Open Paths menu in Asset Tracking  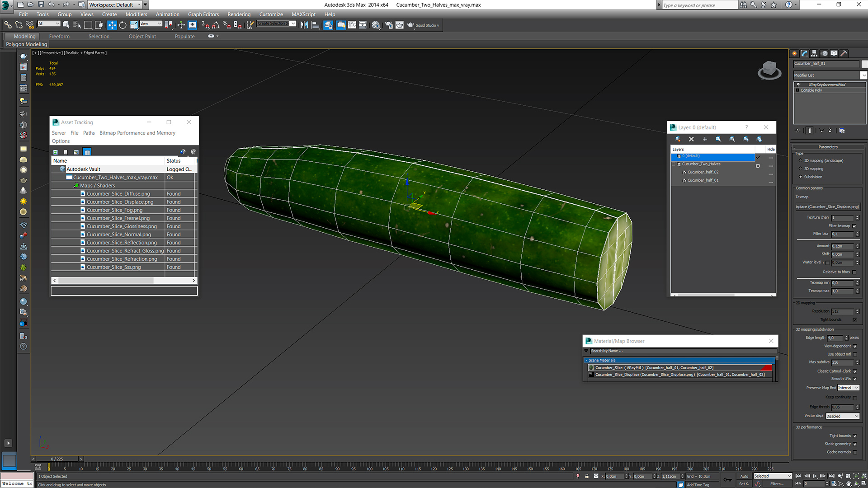(89, 133)
